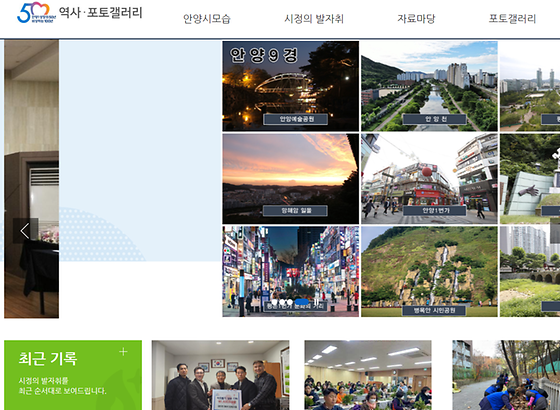Open more records with the plus icon
The height and width of the screenshot is (410, 560).
coord(123,351)
